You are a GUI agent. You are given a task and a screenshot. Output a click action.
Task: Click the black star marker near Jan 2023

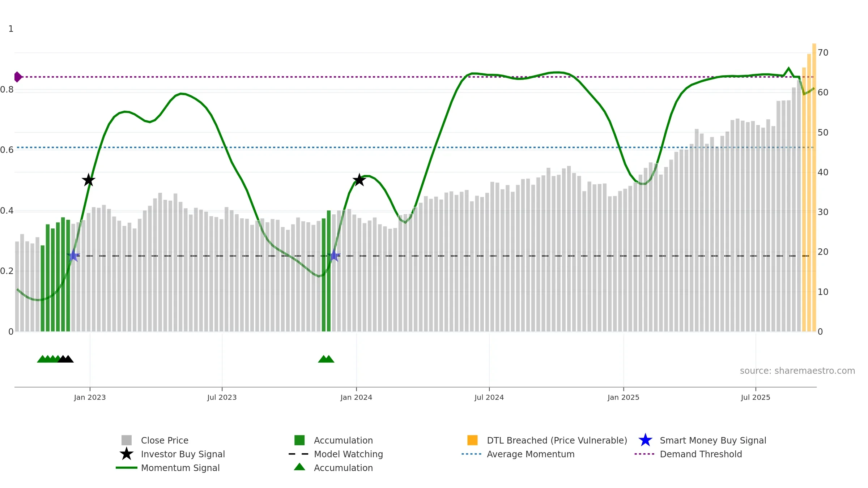point(89,180)
